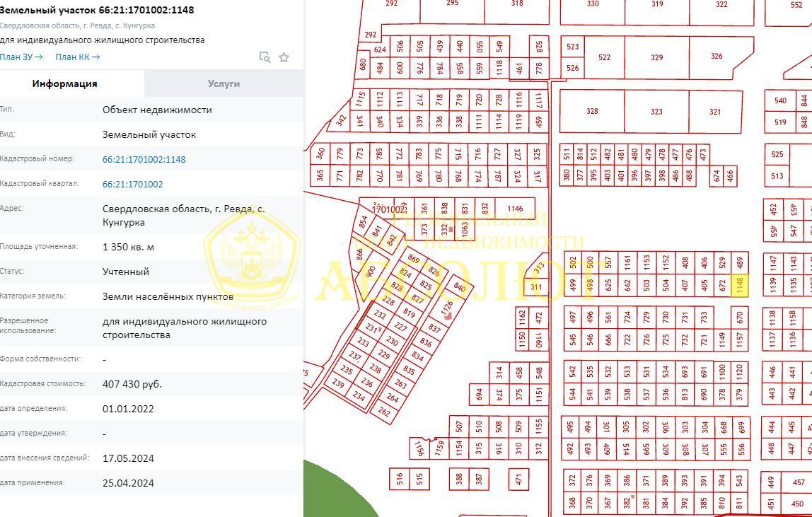Select parcel 519 on the map
The image size is (812, 517).
780,122
